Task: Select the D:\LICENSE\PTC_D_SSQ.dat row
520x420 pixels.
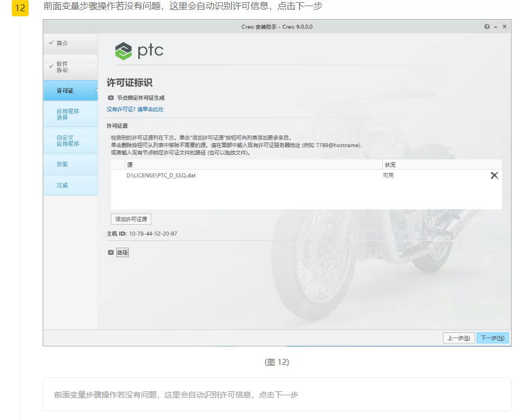Action: [306, 176]
